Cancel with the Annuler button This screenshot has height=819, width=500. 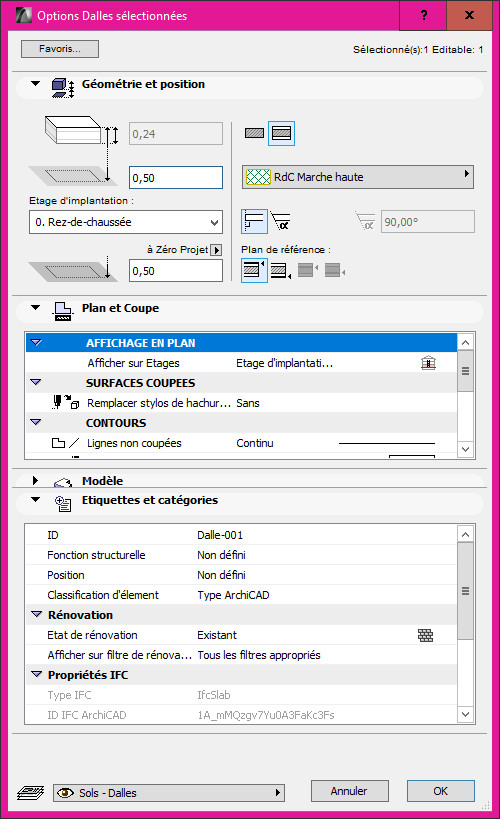349,791
